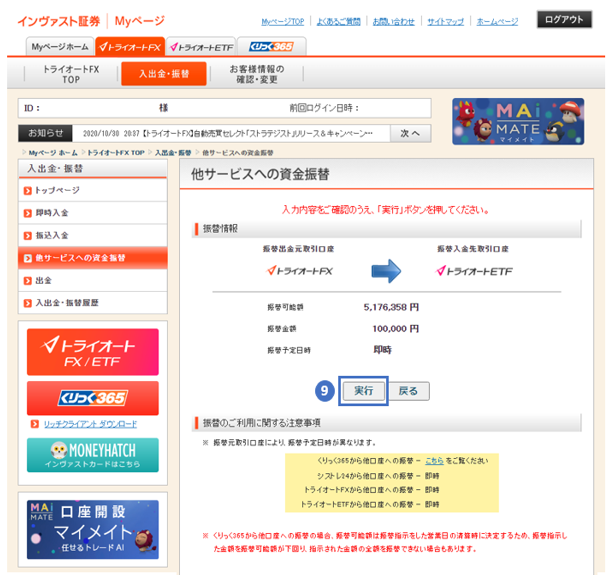Click Myページ ホーム in the breadcrumb
The height and width of the screenshot is (579, 609).
pyautogui.click(x=53, y=153)
